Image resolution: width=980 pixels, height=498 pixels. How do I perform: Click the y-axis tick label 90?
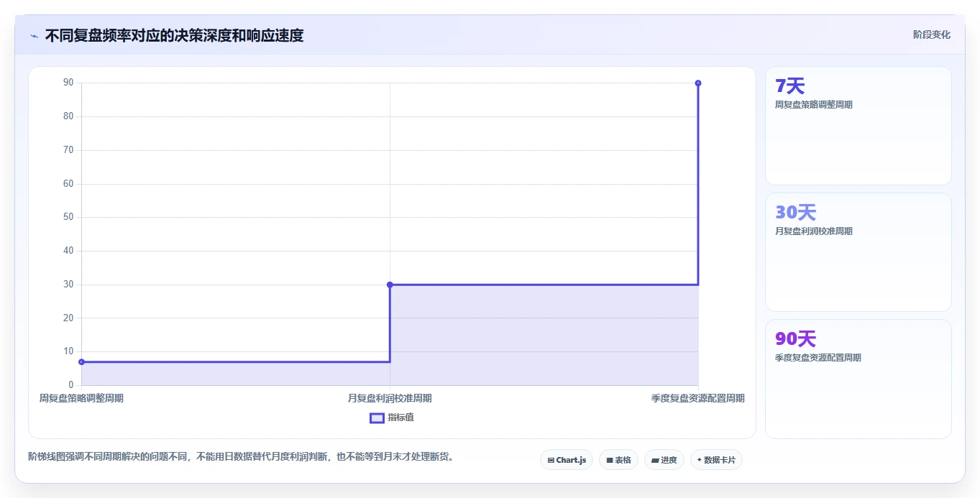[x=68, y=83]
